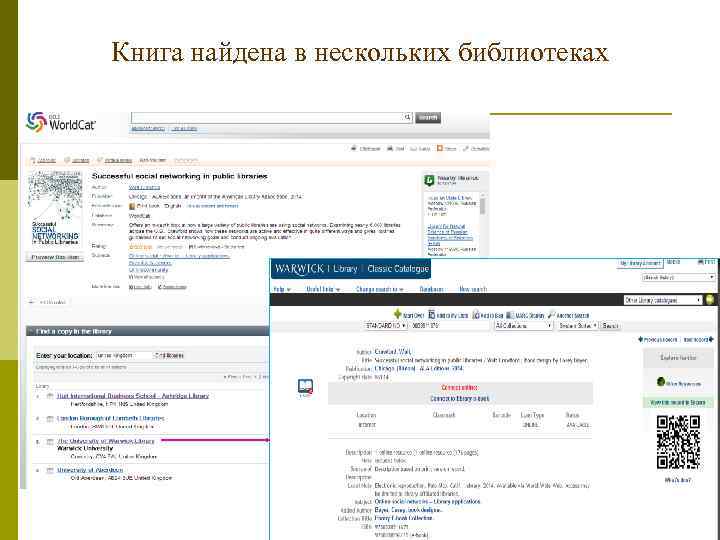Viewport: 720px width, 540px height.
Task: Open Online social networks -- Library applications subject link
Action: point(428,501)
